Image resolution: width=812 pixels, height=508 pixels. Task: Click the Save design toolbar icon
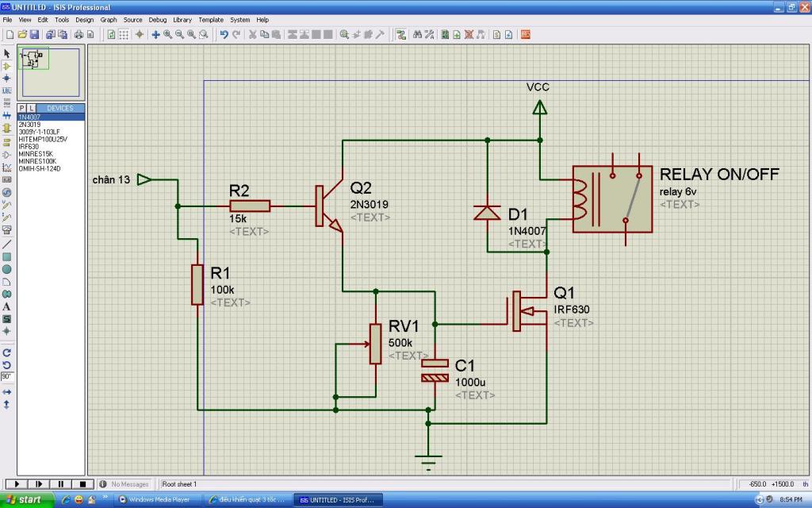(34, 35)
